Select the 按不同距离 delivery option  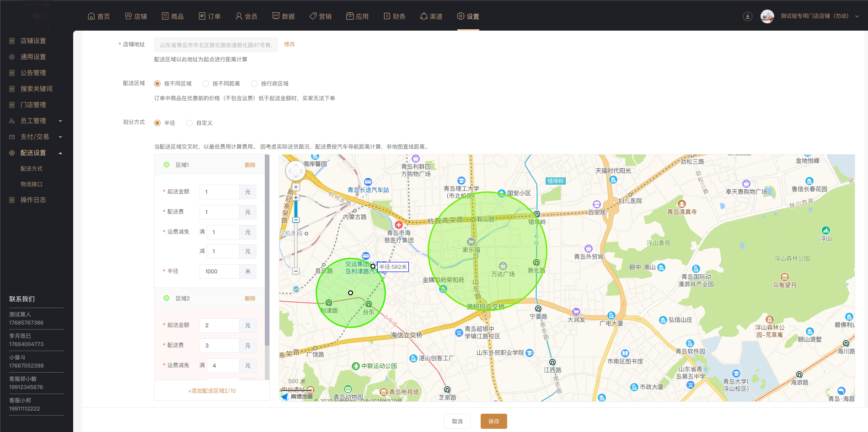(206, 84)
